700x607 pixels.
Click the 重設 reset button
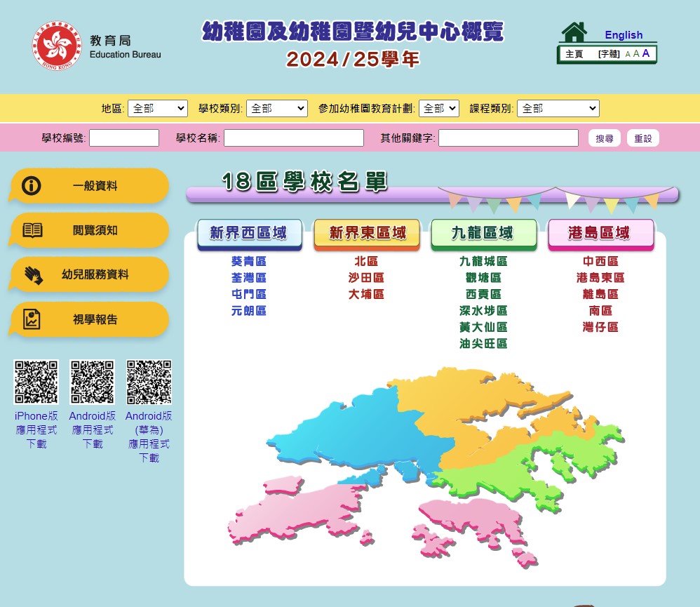642,138
